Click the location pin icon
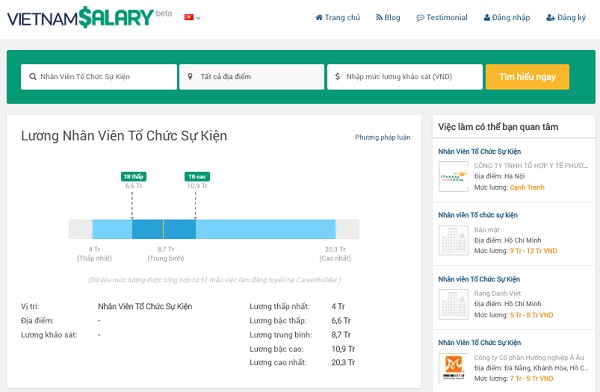Screen dimensions: 600x392 click(190, 77)
